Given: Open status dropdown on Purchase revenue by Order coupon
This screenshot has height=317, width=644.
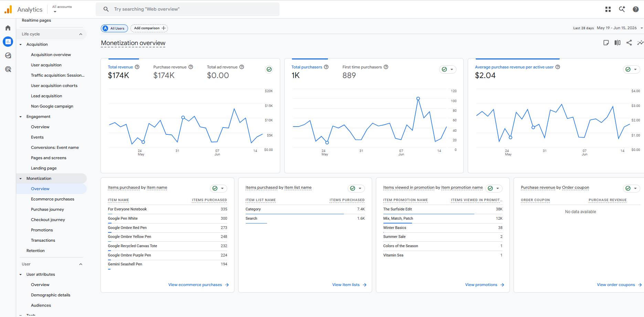Looking at the screenshot, I should tap(632, 188).
